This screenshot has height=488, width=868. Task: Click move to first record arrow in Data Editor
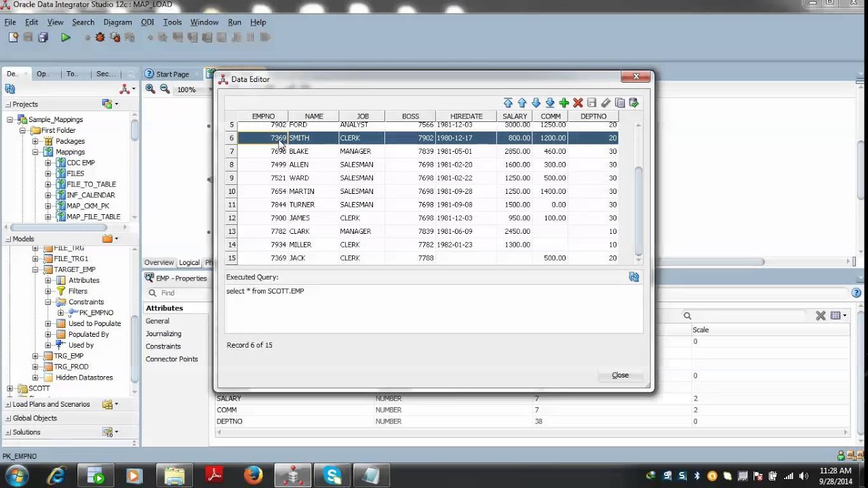point(508,103)
